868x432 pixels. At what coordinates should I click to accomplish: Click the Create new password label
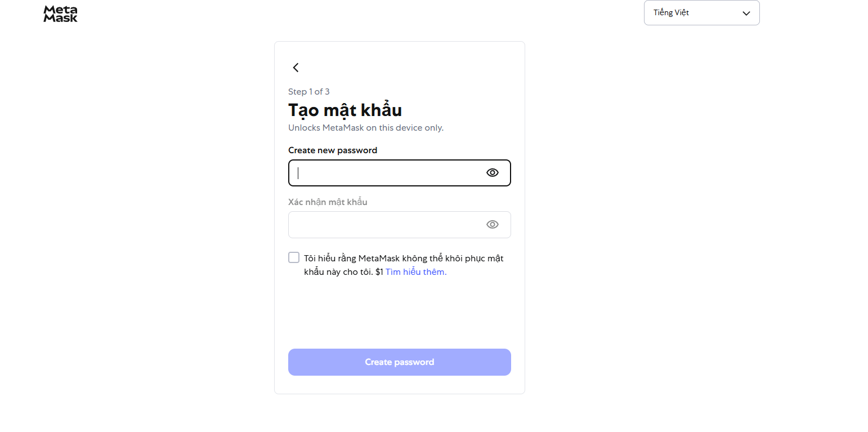pyautogui.click(x=333, y=150)
